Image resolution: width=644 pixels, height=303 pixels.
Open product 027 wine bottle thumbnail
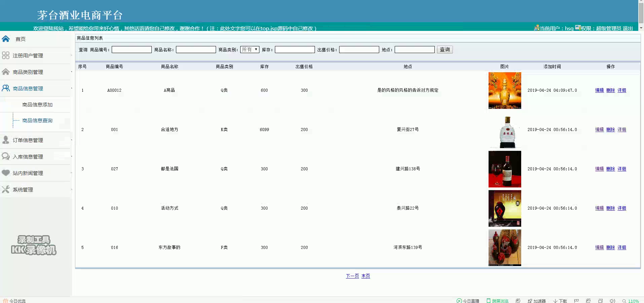(x=505, y=169)
